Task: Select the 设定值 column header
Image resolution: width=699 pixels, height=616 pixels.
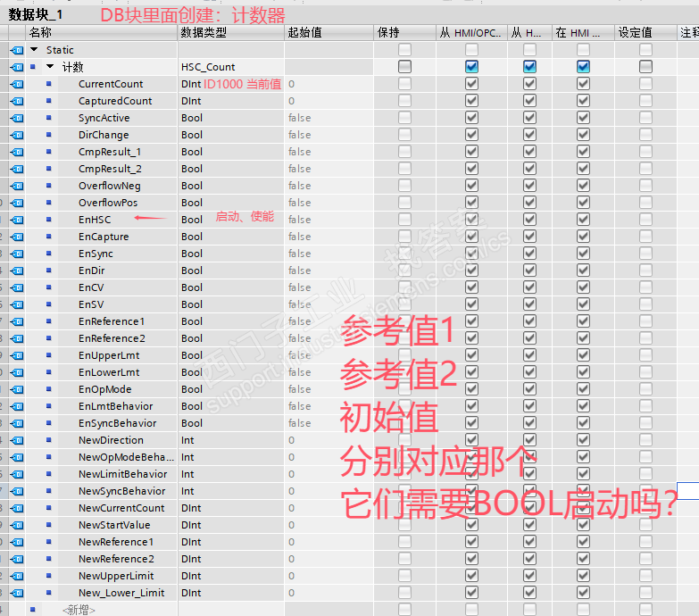Action: (645, 32)
